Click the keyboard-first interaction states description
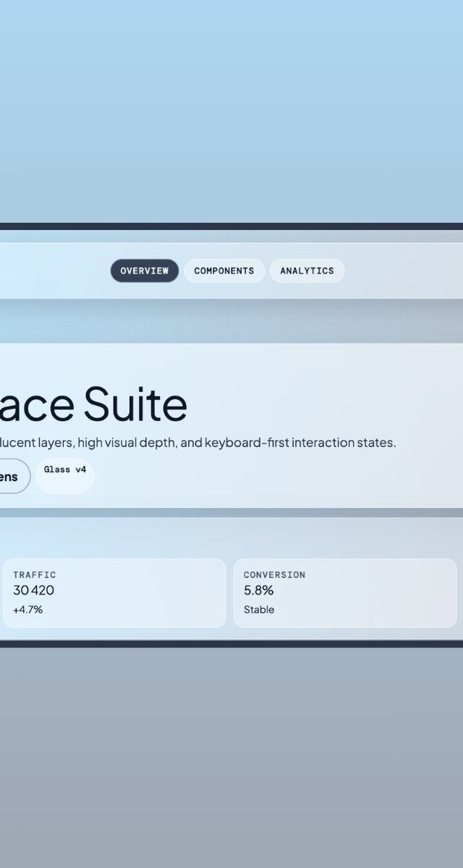The width and height of the screenshot is (463, 868). (300, 442)
